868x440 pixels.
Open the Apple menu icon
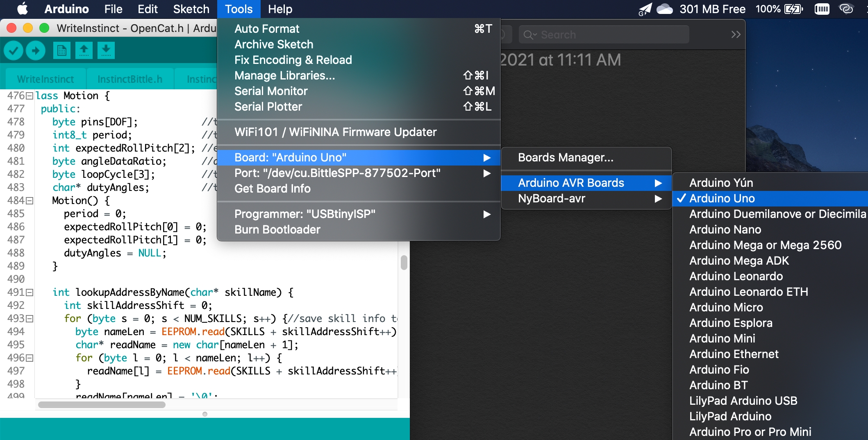(22, 9)
